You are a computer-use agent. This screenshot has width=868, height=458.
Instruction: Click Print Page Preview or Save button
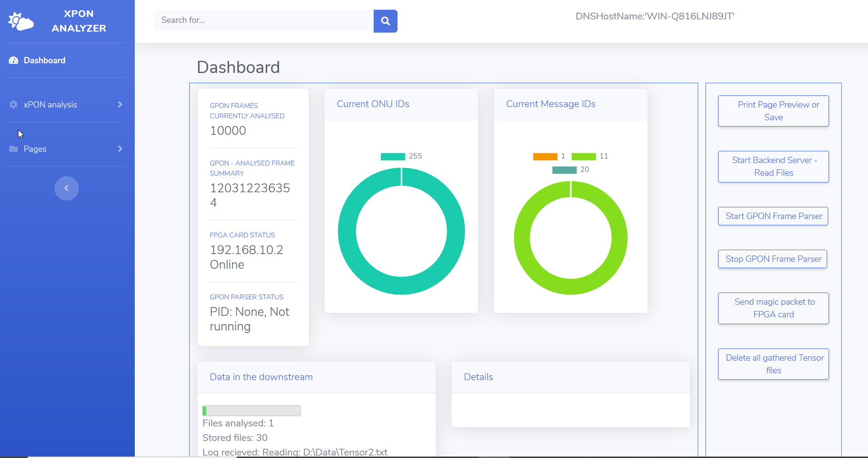click(774, 111)
